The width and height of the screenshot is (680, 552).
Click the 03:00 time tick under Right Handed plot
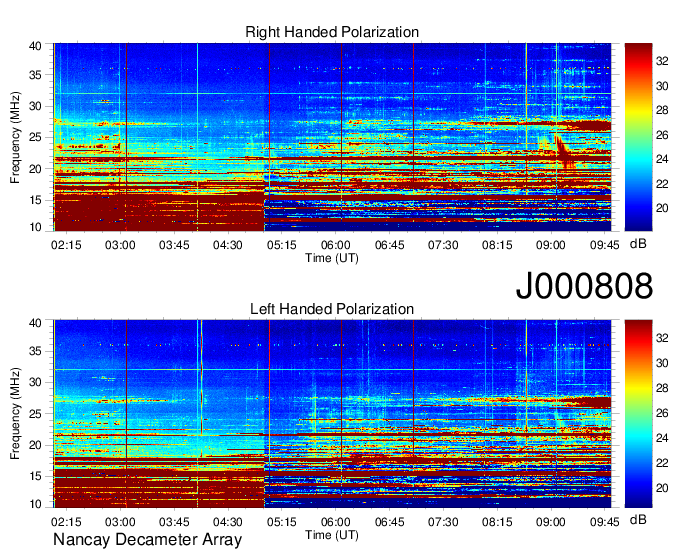120,245
